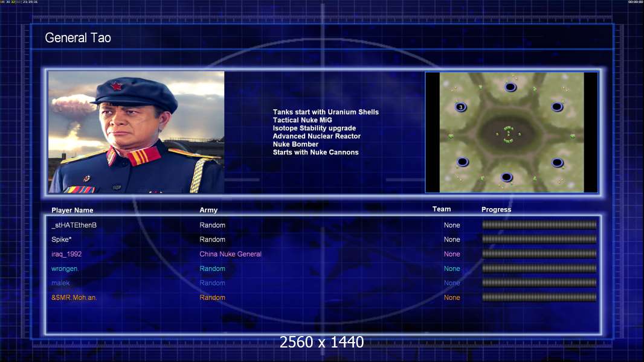Viewport: 644px width, 362px height.
Task: Select player _stHATEthenB in the list
Action: 74,225
